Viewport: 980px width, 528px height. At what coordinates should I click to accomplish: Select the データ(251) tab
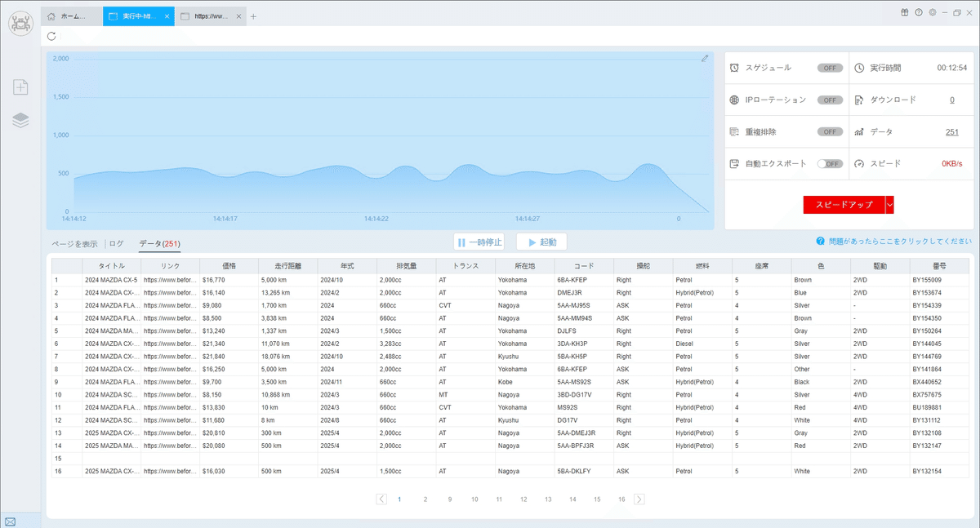click(159, 243)
